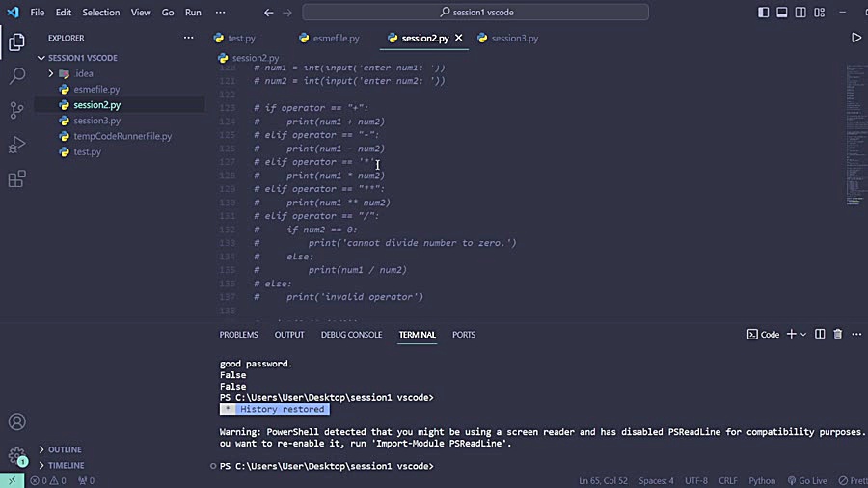868x488 pixels.
Task: Open the Go menu
Action: (168, 13)
